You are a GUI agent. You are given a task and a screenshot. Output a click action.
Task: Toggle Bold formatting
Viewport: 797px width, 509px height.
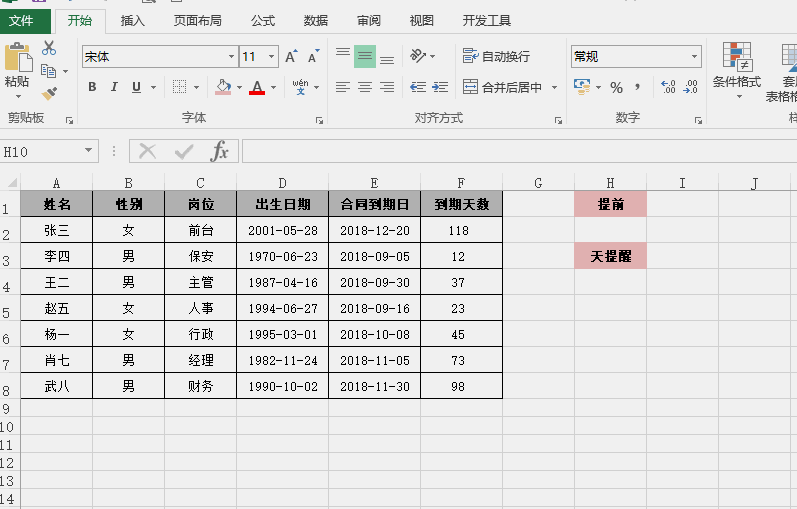(92, 87)
